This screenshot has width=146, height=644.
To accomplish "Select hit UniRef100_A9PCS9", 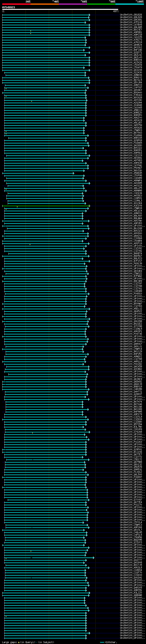I will (x=131, y=35).
